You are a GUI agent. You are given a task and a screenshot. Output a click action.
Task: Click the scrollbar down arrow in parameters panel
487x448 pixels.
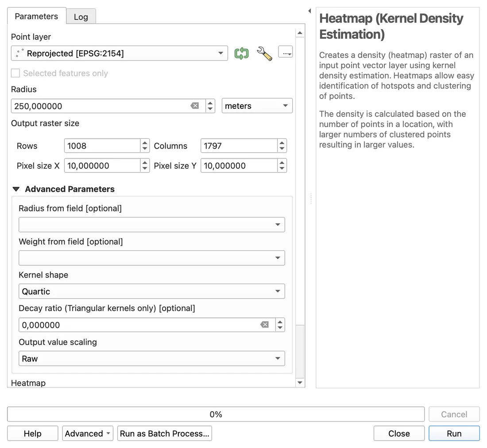(x=300, y=383)
